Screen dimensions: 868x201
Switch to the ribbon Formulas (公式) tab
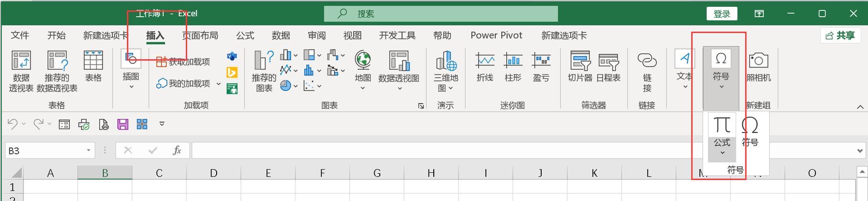[x=245, y=36]
